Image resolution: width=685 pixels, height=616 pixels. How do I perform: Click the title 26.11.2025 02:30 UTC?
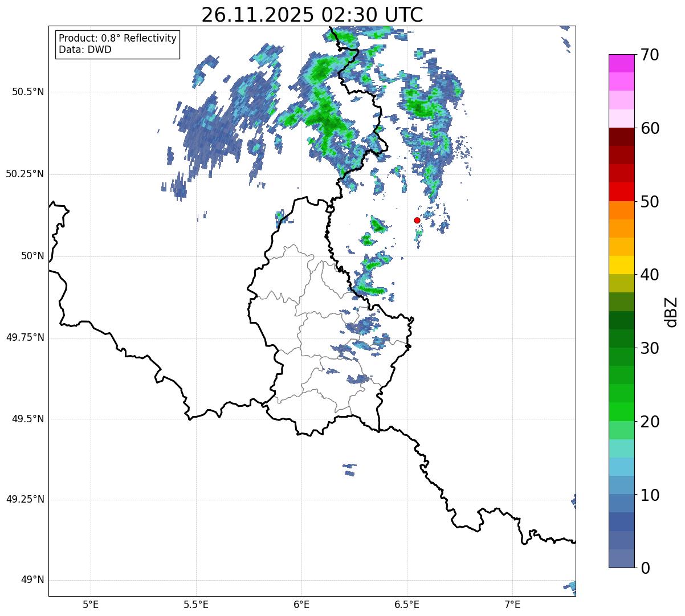point(312,14)
